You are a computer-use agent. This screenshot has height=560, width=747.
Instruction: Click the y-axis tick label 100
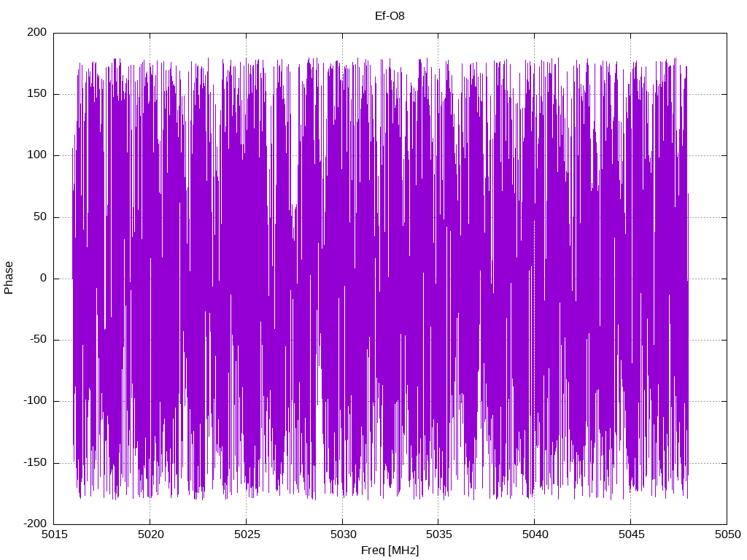37,155
